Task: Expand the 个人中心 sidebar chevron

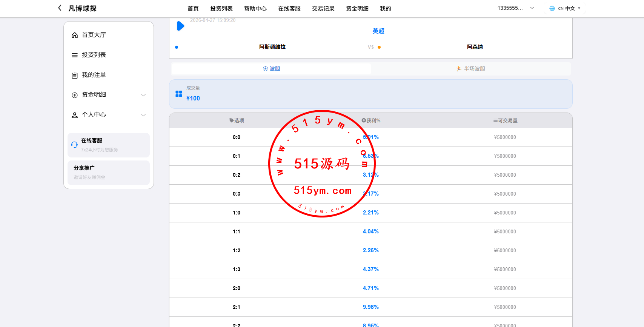Action: [143, 115]
